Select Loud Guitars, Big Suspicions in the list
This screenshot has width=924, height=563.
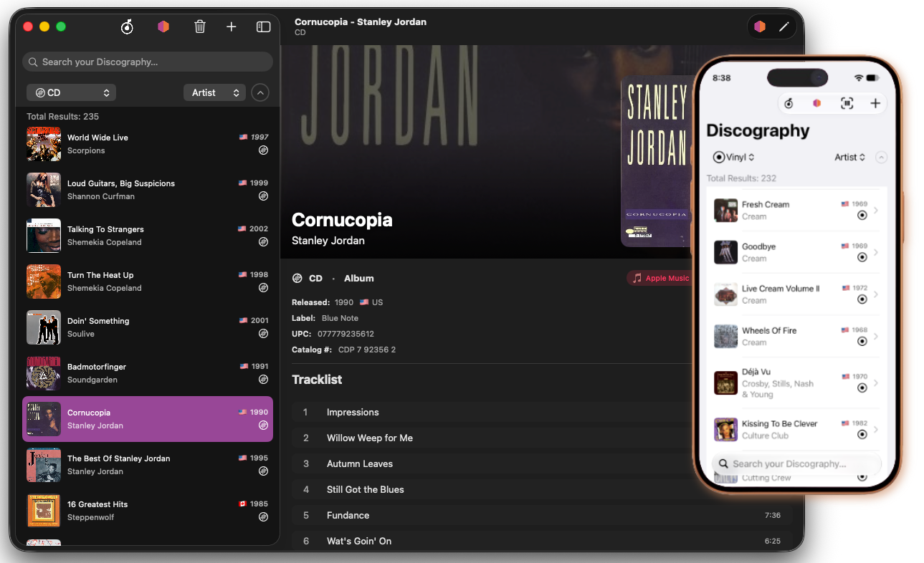click(x=148, y=190)
